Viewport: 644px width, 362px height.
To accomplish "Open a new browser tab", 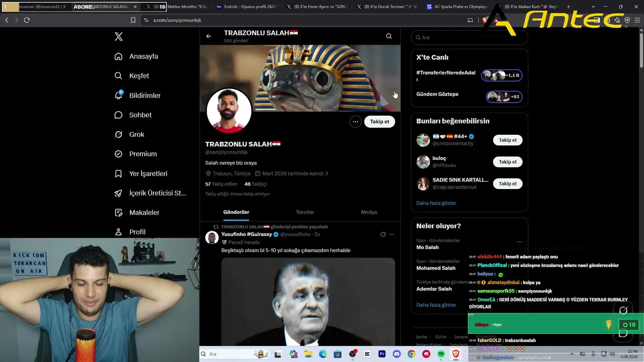I will (569, 7).
